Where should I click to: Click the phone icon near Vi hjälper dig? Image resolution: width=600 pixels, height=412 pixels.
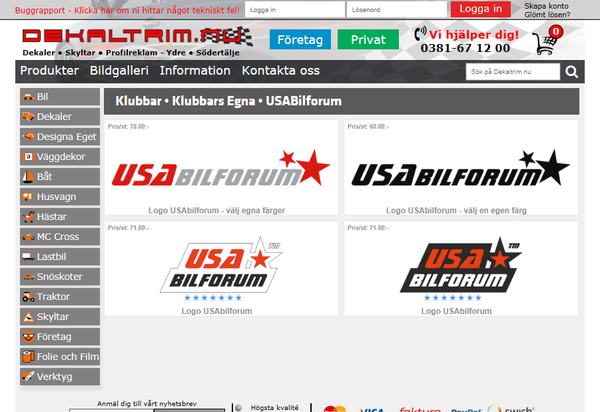pos(420,34)
